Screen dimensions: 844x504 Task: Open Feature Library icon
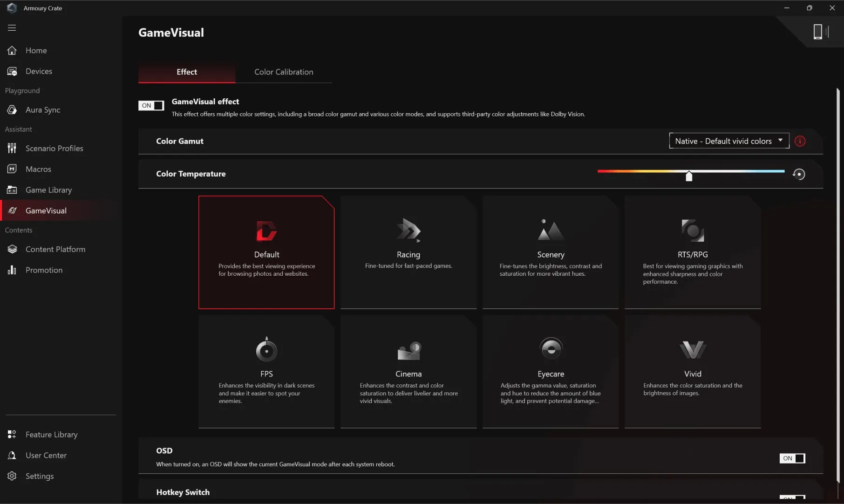click(x=12, y=435)
